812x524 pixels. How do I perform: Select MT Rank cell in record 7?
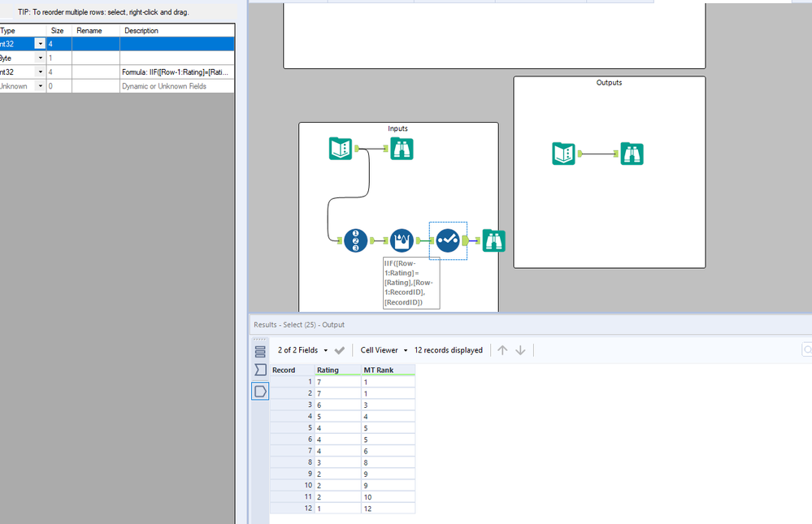coord(388,451)
